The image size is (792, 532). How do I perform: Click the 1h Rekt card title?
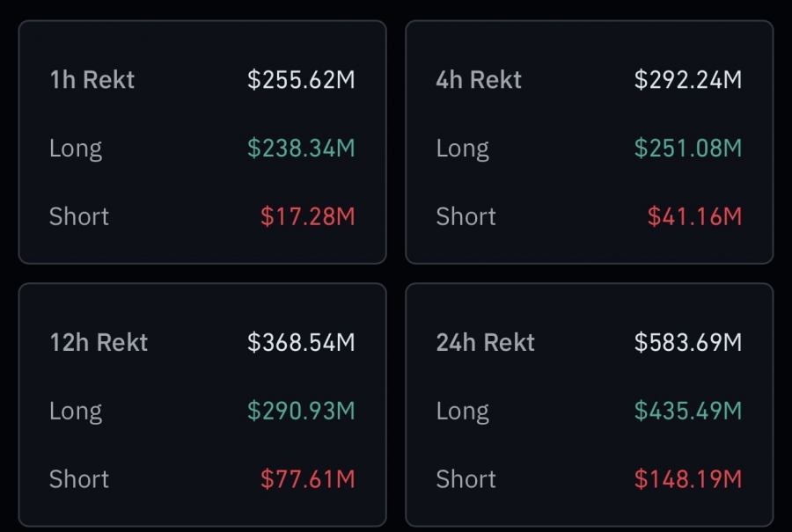pyautogui.click(x=92, y=80)
